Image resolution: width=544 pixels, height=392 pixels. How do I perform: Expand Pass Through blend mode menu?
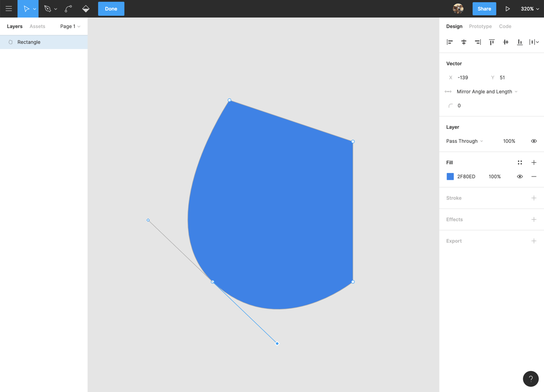[x=464, y=141]
